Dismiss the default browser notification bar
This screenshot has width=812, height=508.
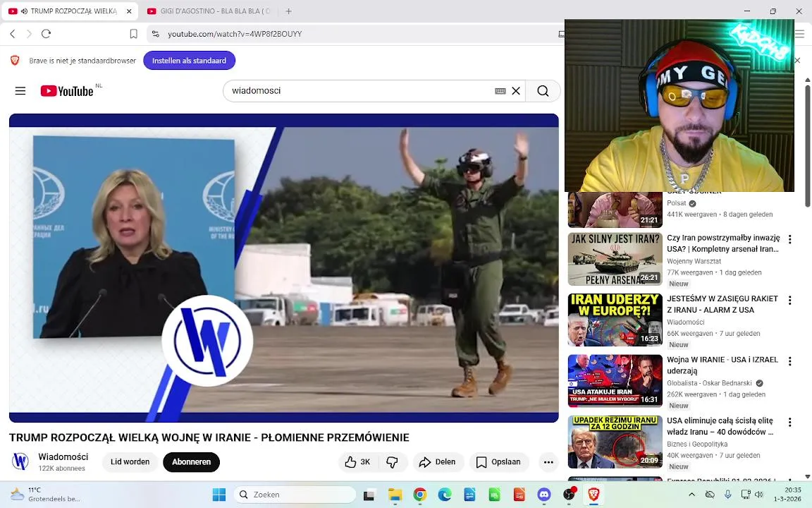[797, 61]
